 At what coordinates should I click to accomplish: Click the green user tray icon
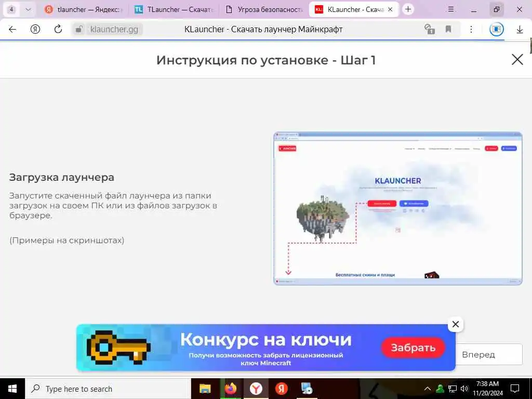[x=440, y=389]
